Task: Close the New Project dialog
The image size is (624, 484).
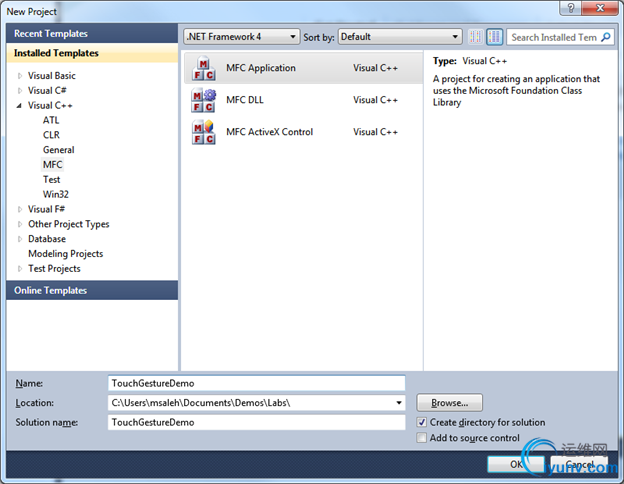Action: (x=600, y=8)
